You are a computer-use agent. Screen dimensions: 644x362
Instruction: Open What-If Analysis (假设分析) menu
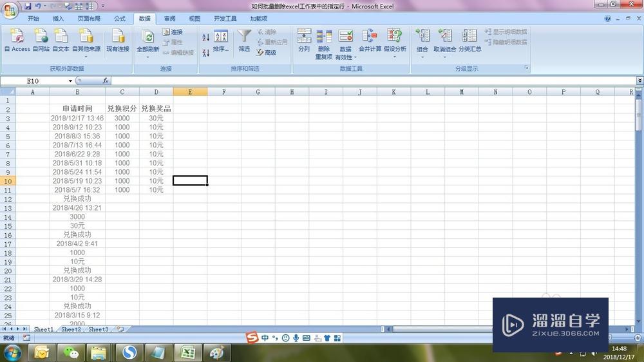tap(395, 43)
